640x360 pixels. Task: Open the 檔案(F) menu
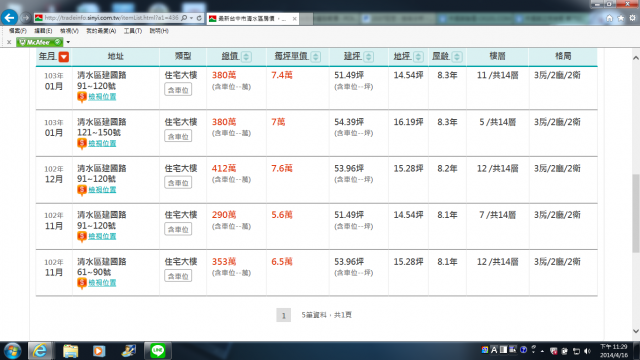(18, 31)
